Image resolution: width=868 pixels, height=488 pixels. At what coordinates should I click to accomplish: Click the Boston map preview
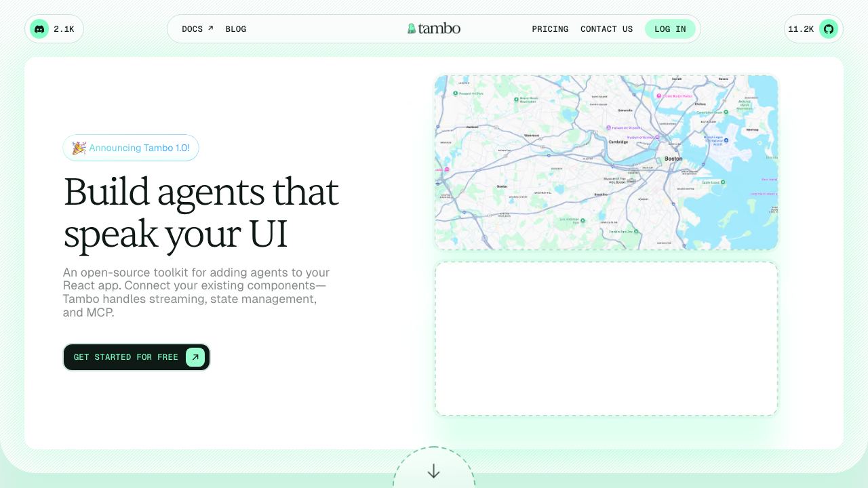click(606, 163)
